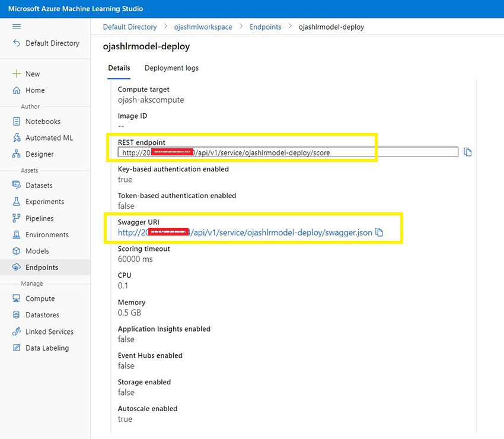Click the Key-based authentication enabled label

(173, 169)
